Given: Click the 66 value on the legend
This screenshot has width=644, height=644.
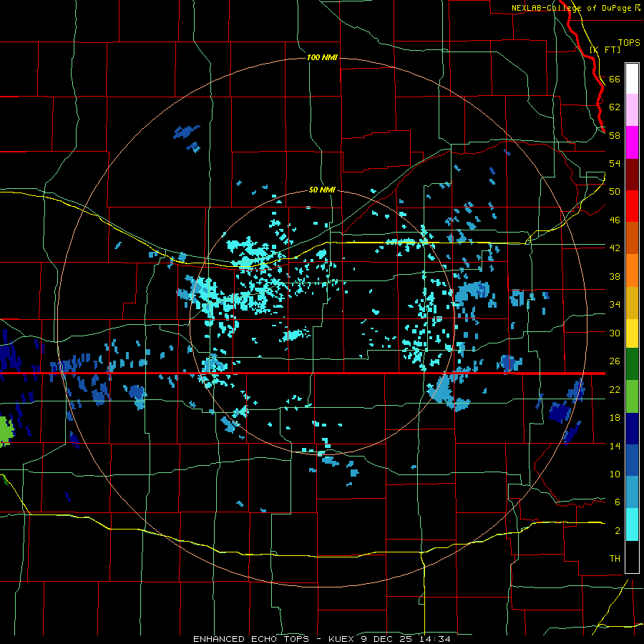Looking at the screenshot, I should 615,79.
